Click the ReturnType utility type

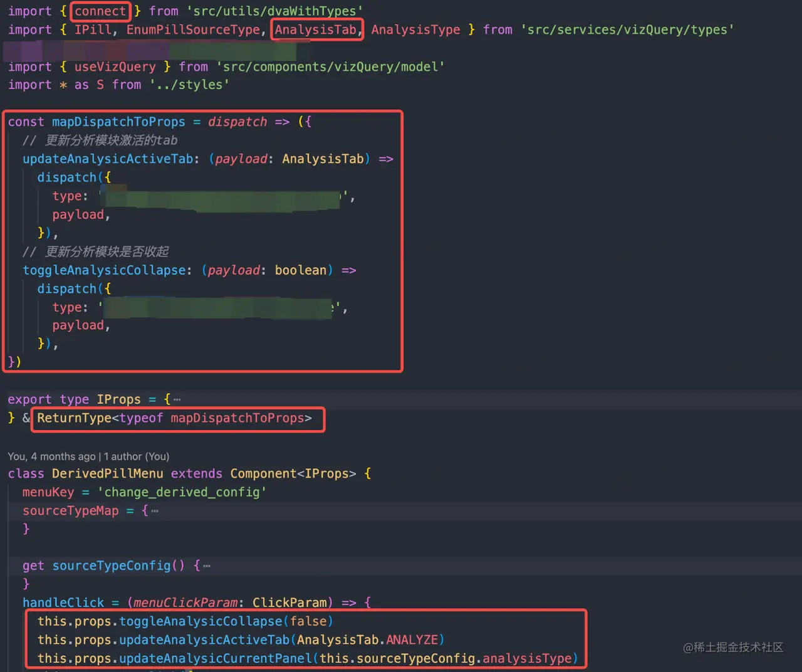pos(74,418)
